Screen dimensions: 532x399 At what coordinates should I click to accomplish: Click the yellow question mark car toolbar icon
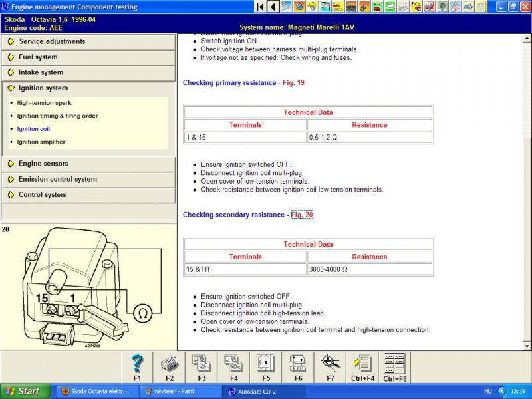point(416,7)
